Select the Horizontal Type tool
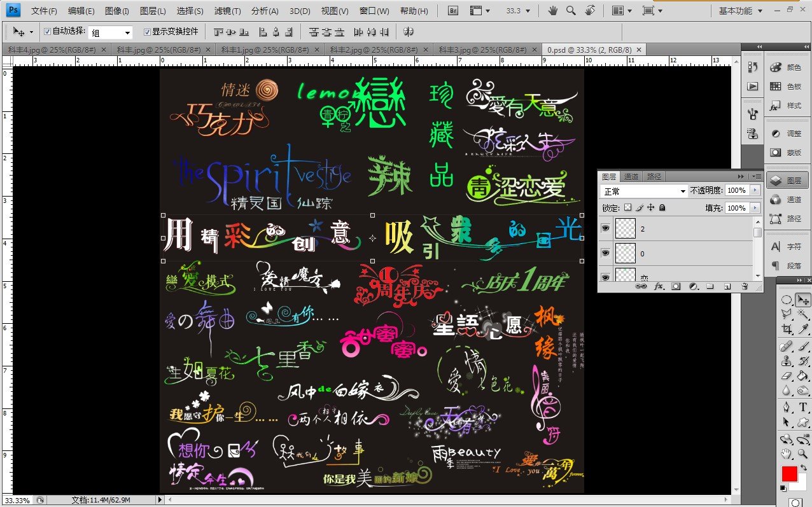Screen dimensions: 812x507 tap(803, 408)
